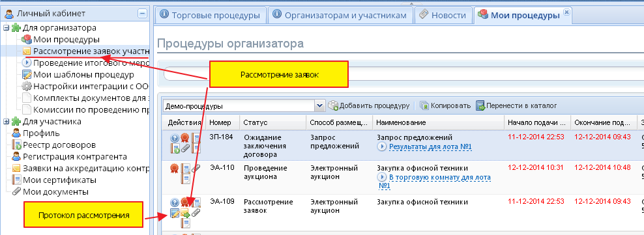Close the Мои процедуры tab
644x235 pixels.
pos(566,12)
